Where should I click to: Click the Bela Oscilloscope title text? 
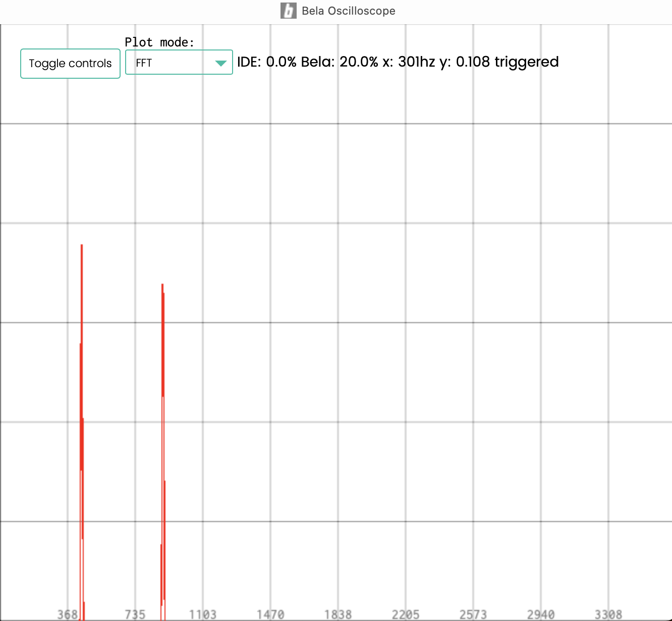349,11
